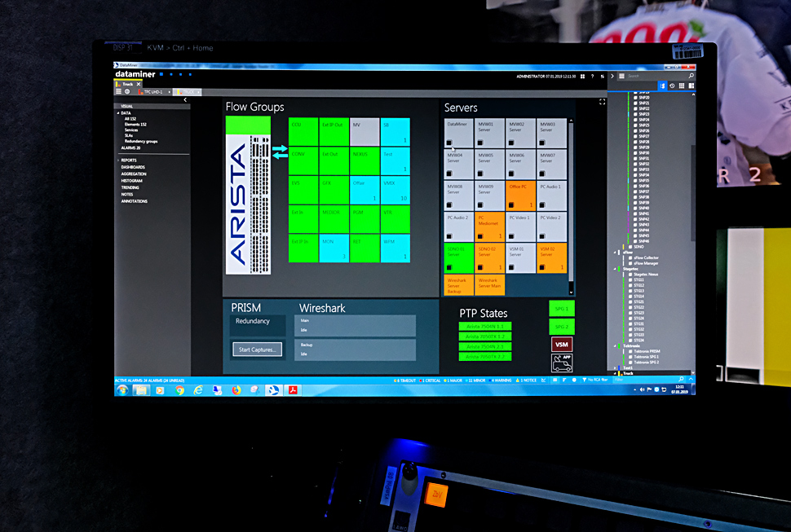Launch the APP van icon

pos(562,363)
